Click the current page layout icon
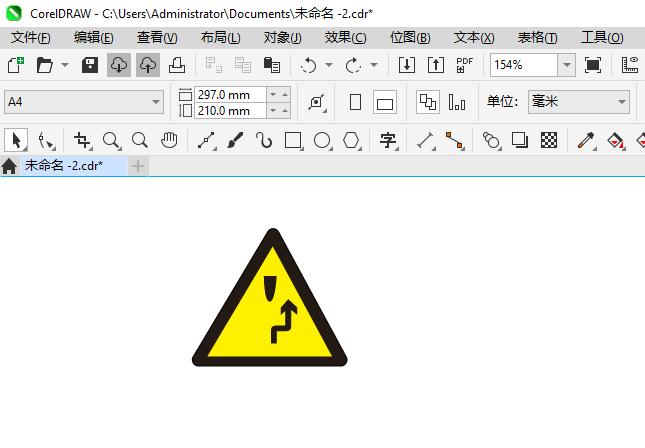Viewport: 645px width, 448px height. (457, 102)
